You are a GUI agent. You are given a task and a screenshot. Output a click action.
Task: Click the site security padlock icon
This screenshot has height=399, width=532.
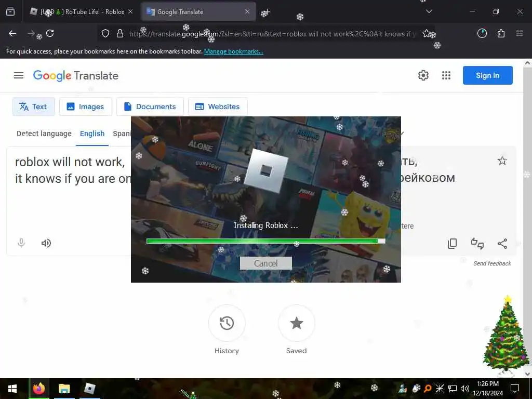pos(120,34)
